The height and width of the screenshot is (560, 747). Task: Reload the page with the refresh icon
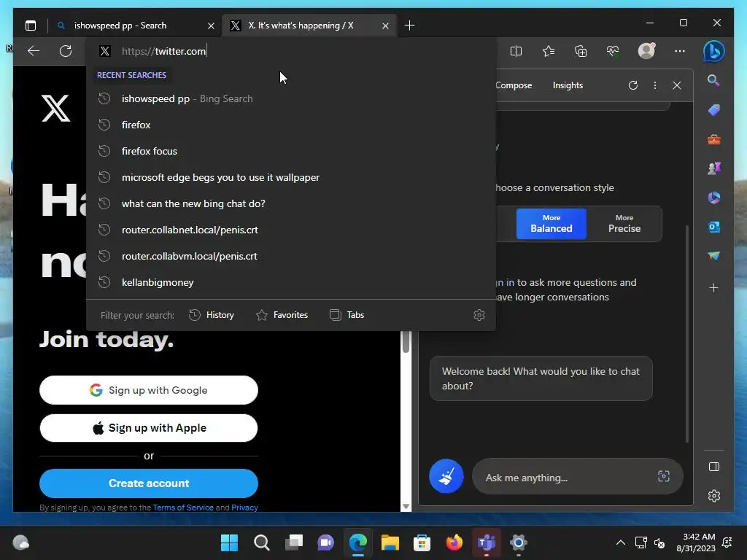[x=66, y=51]
